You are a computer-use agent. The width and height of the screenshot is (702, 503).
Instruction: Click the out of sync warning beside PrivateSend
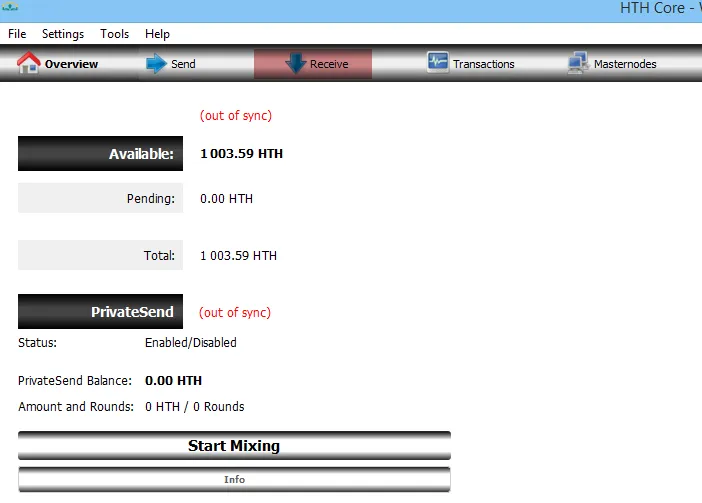tap(235, 312)
